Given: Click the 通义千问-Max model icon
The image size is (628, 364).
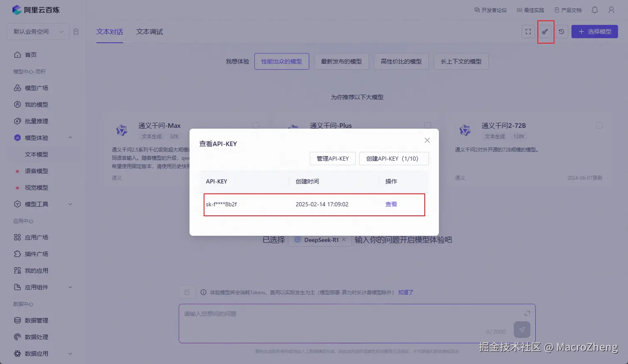Looking at the screenshot, I should click(122, 130).
